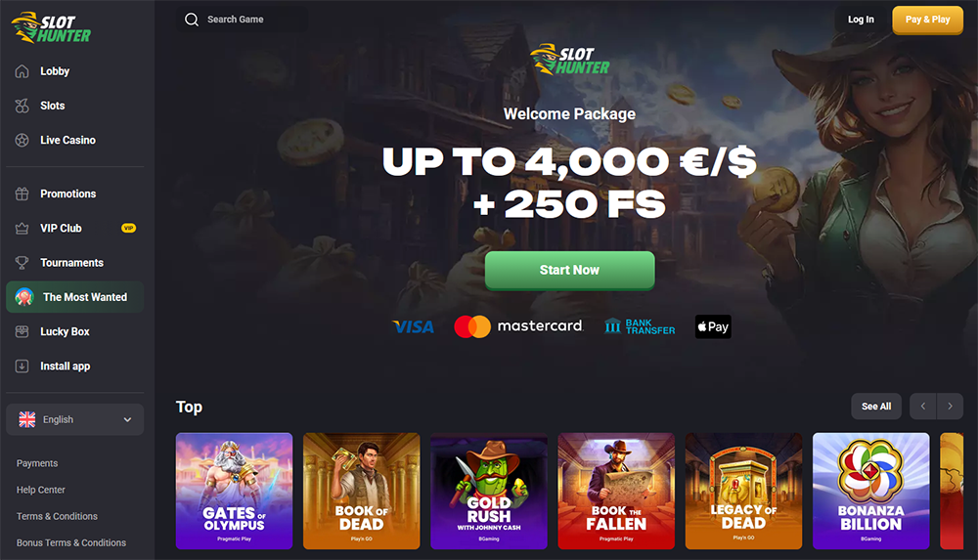978x560 pixels.
Task: Open Lucky Box chest icon
Action: [22, 331]
